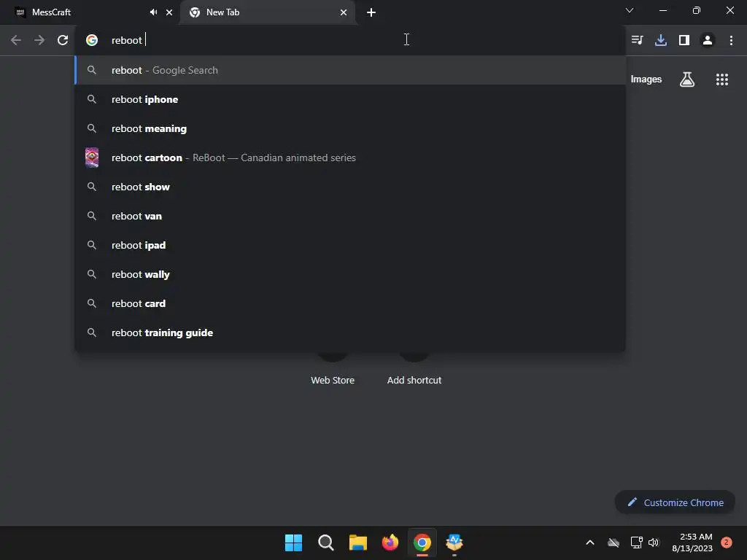This screenshot has height=560, width=747.
Task: Open the clock showing 2:53 AM
Action: [692, 542]
